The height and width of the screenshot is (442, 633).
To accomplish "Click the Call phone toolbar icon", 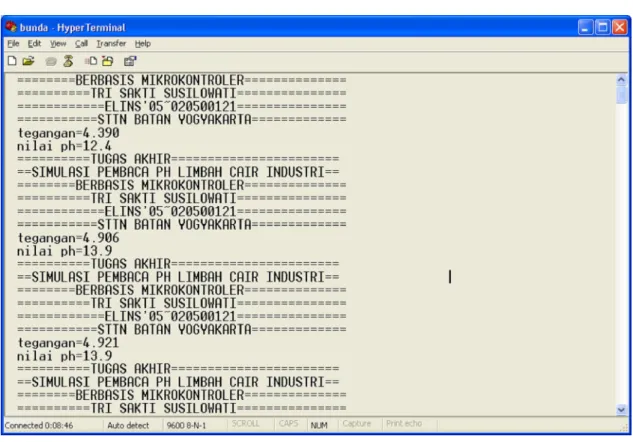I will click(x=51, y=61).
